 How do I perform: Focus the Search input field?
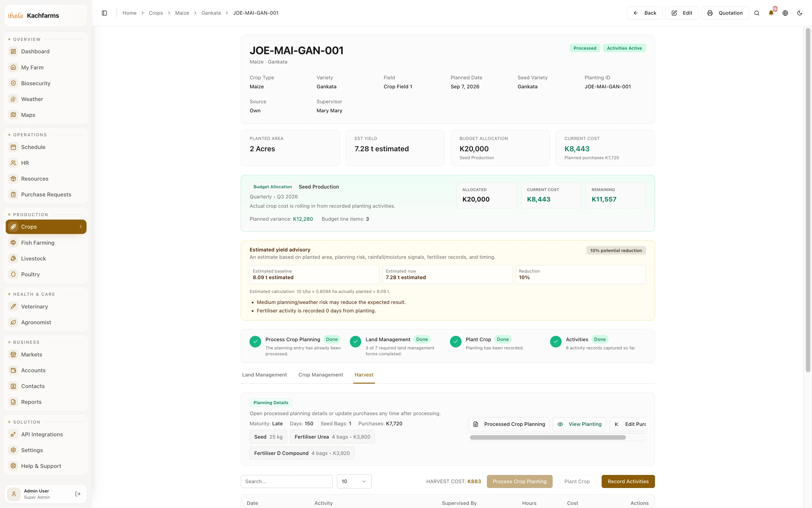click(x=286, y=481)
